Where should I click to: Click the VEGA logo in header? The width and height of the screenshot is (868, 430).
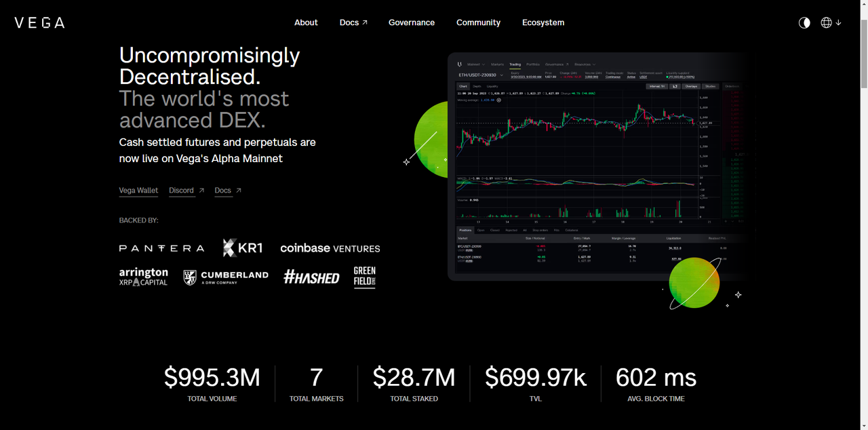(x=39, y=22)
